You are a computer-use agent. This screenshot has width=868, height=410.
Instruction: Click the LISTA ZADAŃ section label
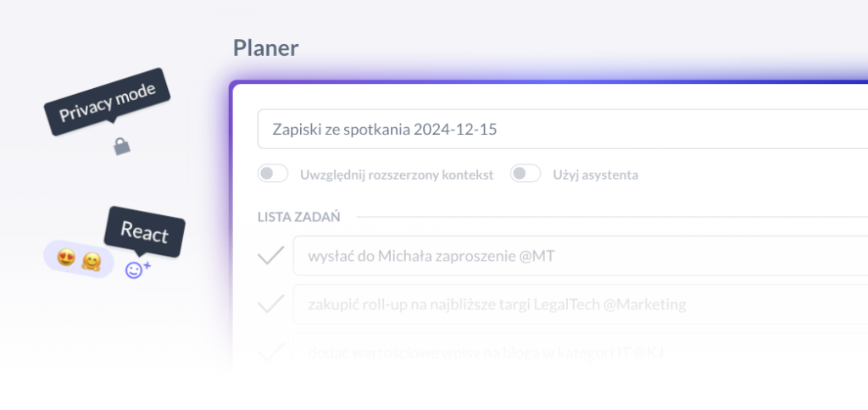(x=299, y=217)
